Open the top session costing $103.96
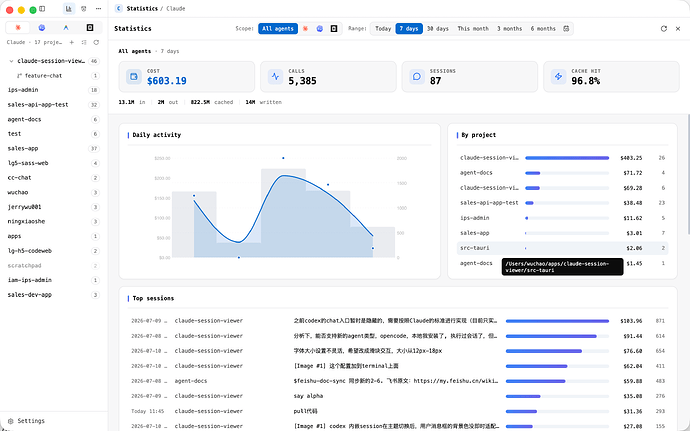690x431 pixels. tap(398, 321)
